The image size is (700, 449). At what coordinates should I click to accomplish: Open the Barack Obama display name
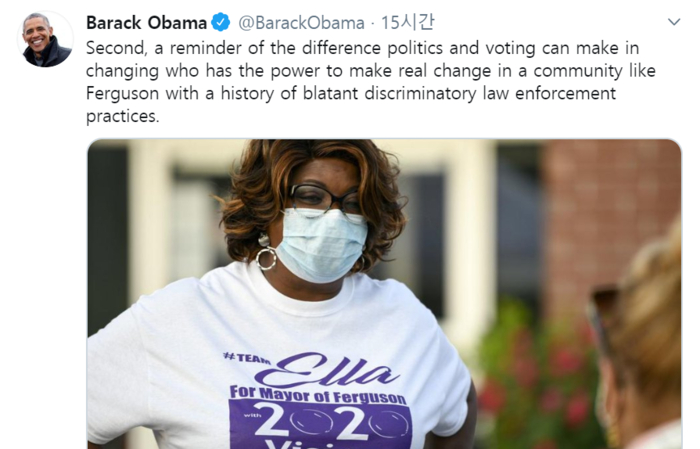tap(146, 23)
